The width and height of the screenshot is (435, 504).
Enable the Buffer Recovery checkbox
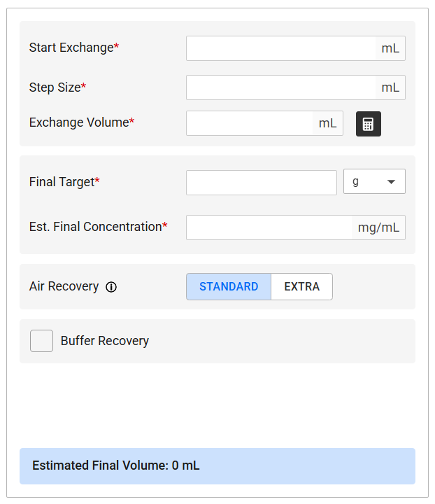point(41,341)
